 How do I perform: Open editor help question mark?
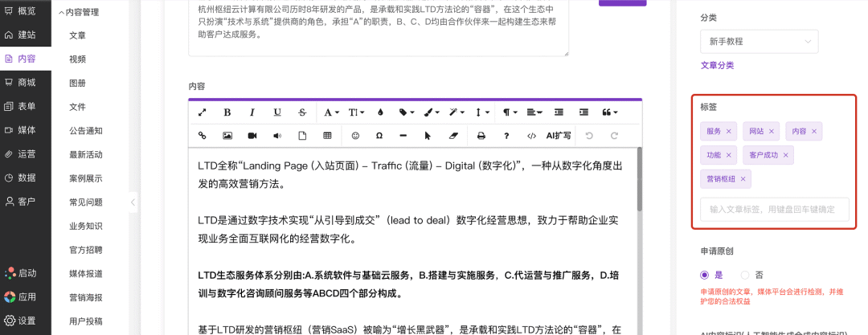click(x=506, y=135)
